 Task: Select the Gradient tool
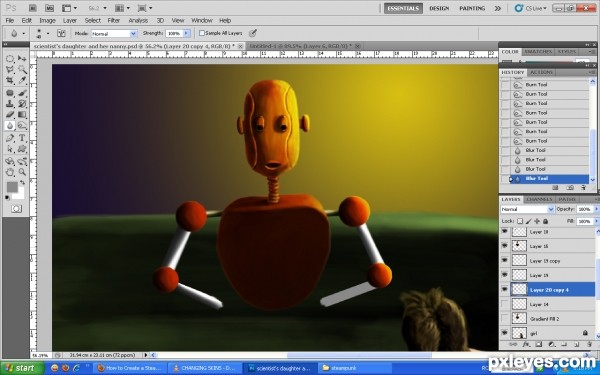click(x=22, y=114)
